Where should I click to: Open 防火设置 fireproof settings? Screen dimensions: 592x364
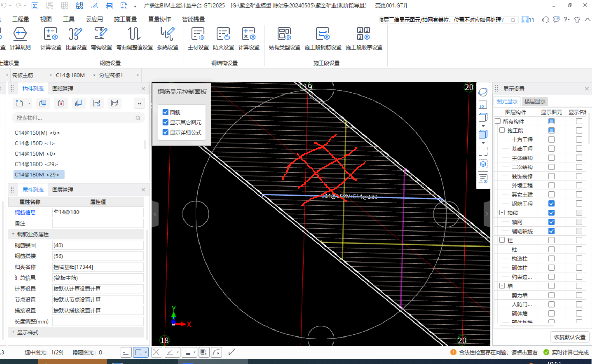(224, 38)
